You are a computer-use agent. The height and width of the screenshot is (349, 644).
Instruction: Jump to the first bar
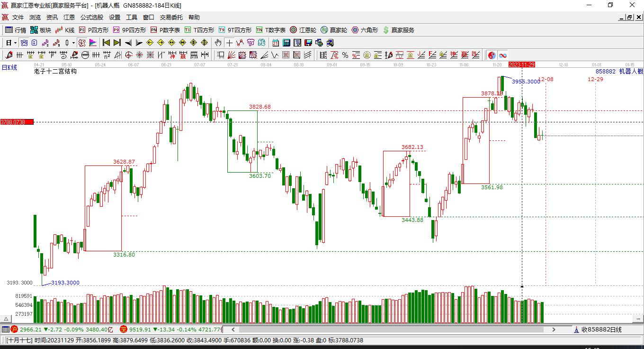107,43
